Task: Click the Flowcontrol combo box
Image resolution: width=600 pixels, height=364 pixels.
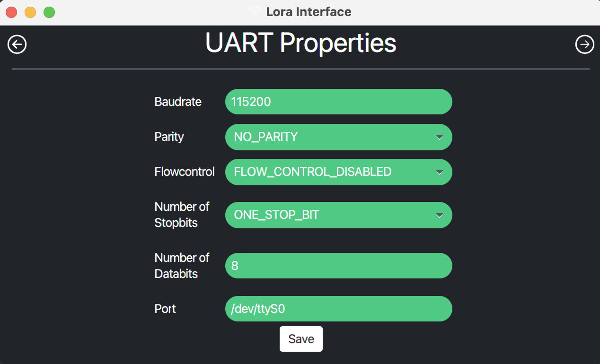Action: (x=339, y=172)
